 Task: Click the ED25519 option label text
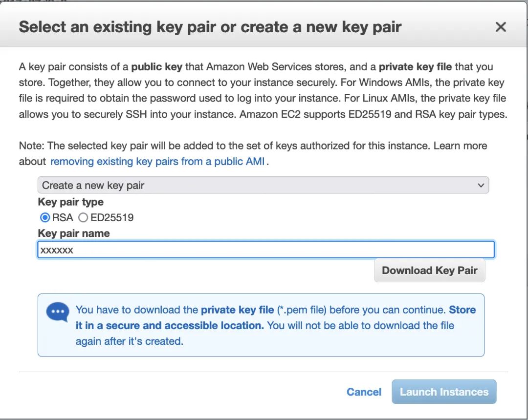coord(112,218)
